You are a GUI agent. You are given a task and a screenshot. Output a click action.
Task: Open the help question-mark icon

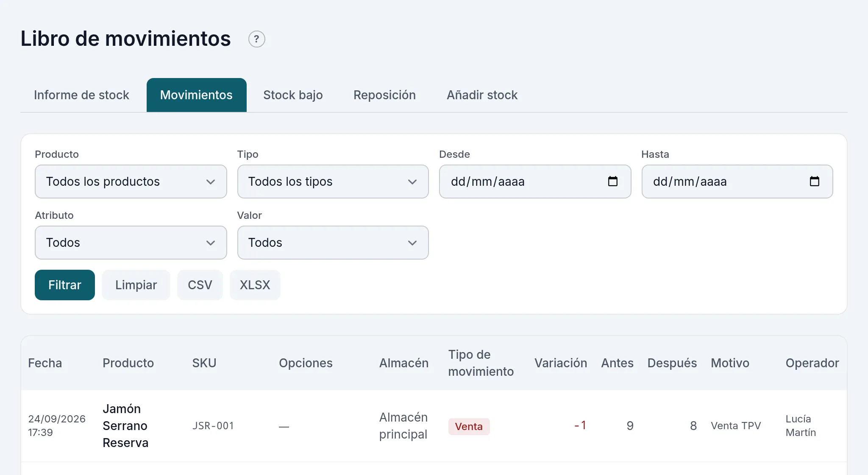click(256, 39)
